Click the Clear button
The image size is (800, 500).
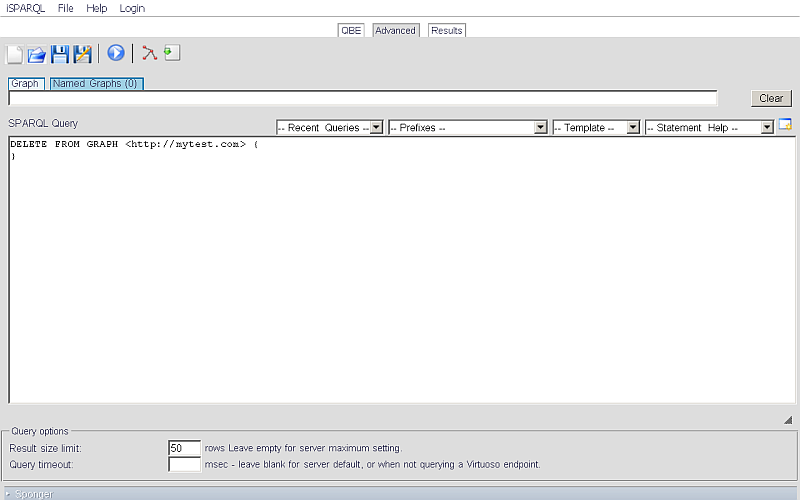pyautogui.click(x=771, y=98)
